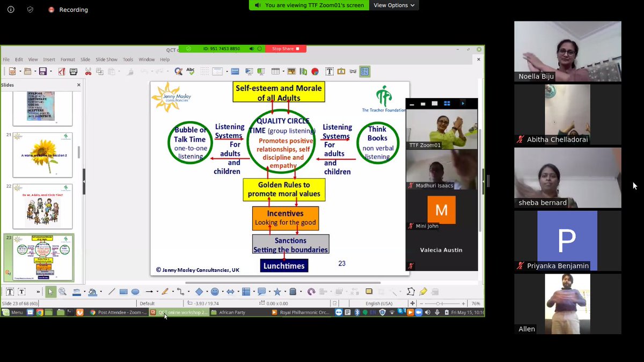This screenshot has height=362, width=644.
Task: Expand the Open file dropdown arrow
Action: (x=35, y=71)
